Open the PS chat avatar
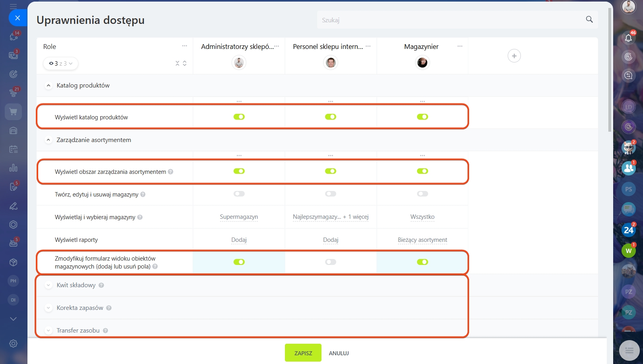643x364 pixels. click(629, 189)
